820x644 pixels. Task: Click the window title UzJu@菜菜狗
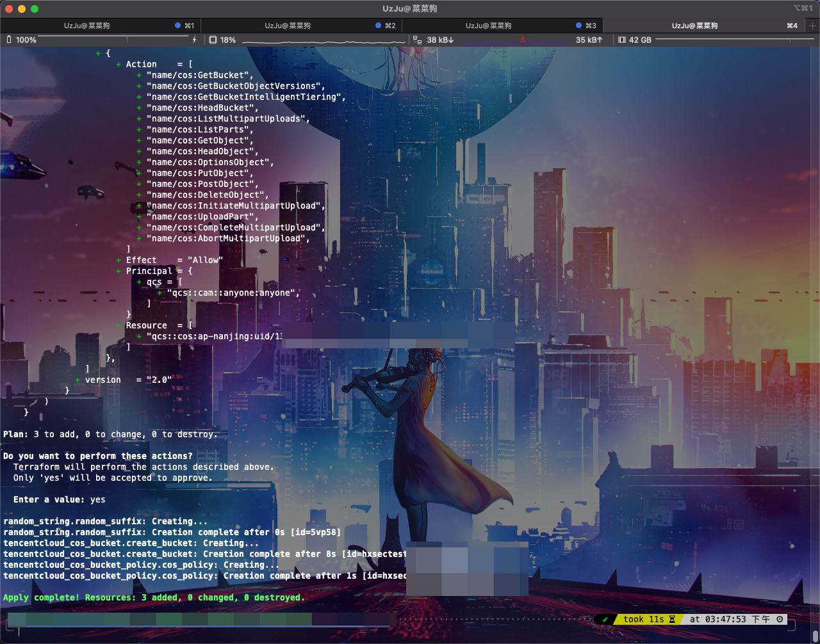pyautogui.click(x=410, y=8)
